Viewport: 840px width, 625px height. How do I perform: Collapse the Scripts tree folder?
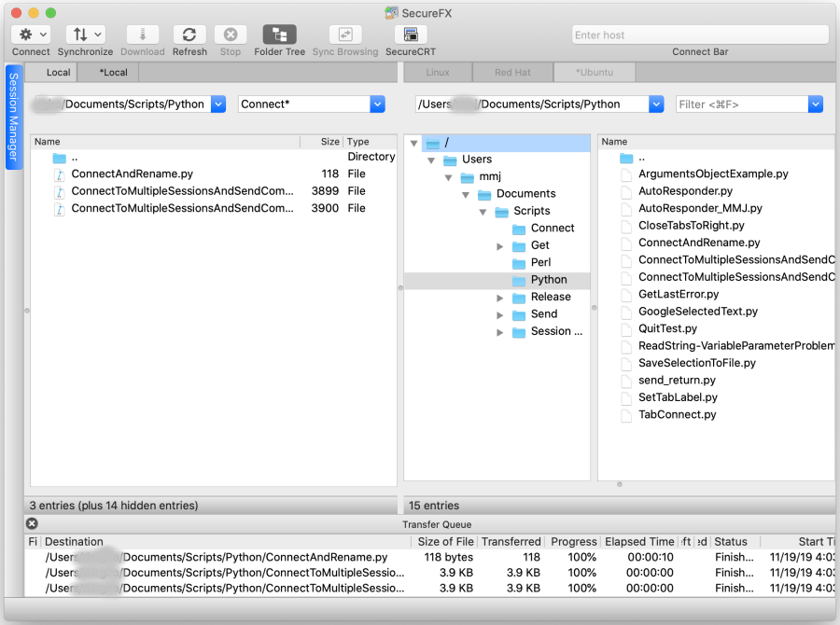point(483,212)
